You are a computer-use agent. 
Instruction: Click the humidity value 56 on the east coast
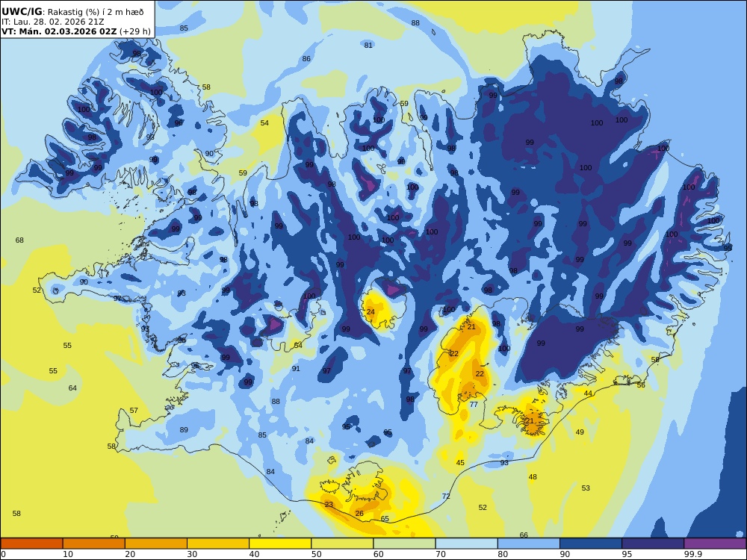coord(641,385)
